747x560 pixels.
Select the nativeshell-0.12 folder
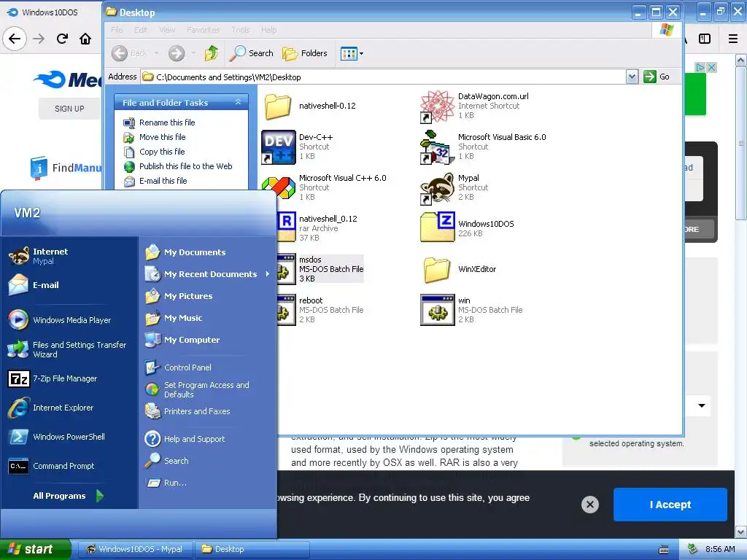tap(310, 106)
